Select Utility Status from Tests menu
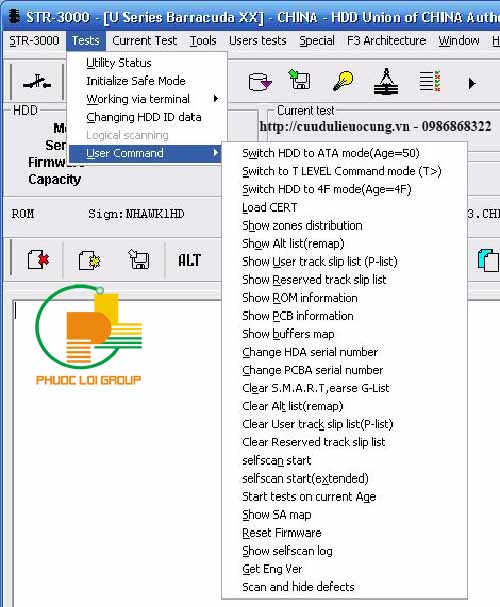The height and width of the screenshot is (607, 500). point(147,63)
